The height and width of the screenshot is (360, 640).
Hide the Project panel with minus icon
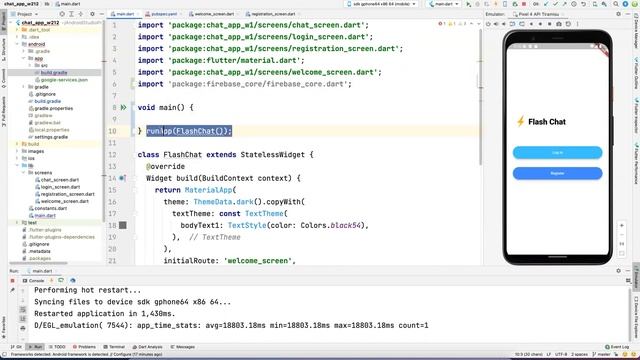[x=102, y=14]
